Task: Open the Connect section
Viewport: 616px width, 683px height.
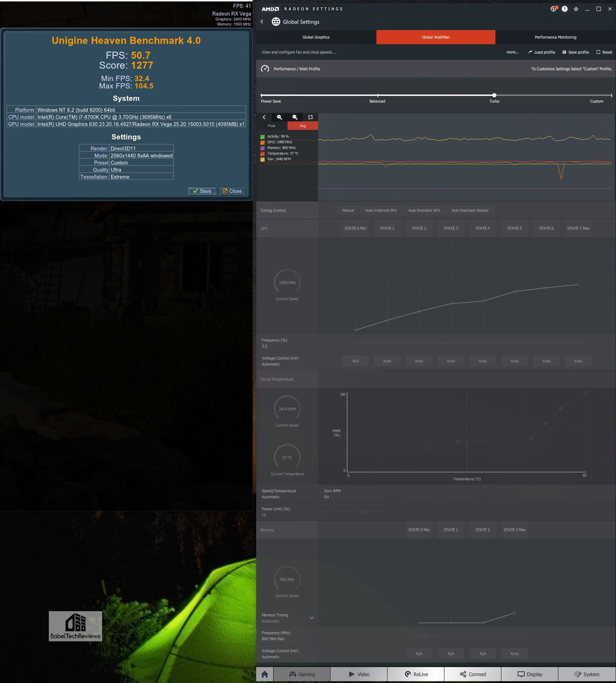Action: click(473, 674)
